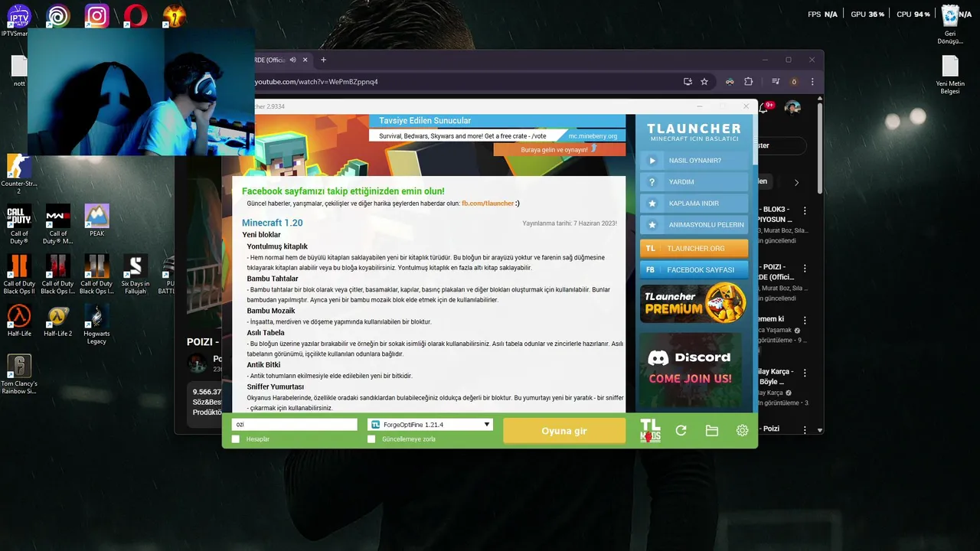Open the nott file on desktop
980x551 pixels.
click(19, 71)
